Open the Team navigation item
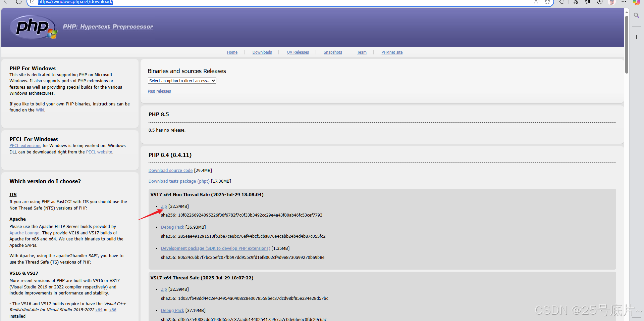 [x=362, y=52]
